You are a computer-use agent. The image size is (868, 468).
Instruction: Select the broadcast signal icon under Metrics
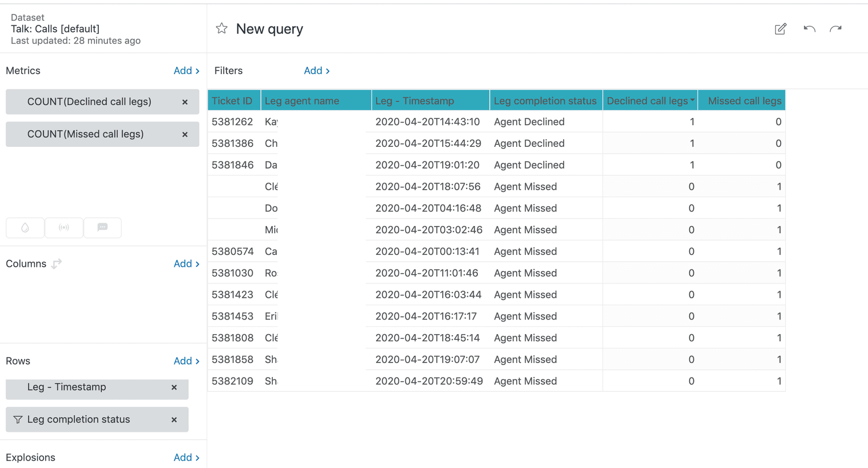coord(64,228)
